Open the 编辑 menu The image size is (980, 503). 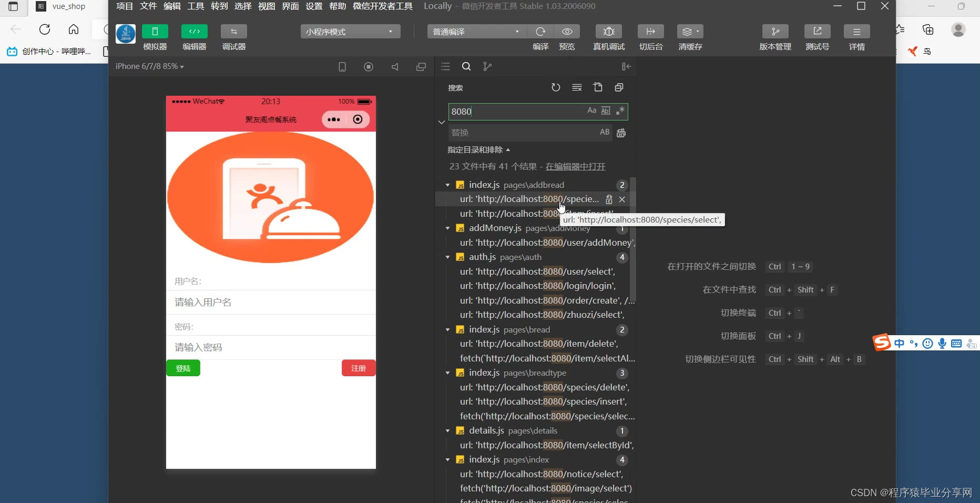point(172,6)
